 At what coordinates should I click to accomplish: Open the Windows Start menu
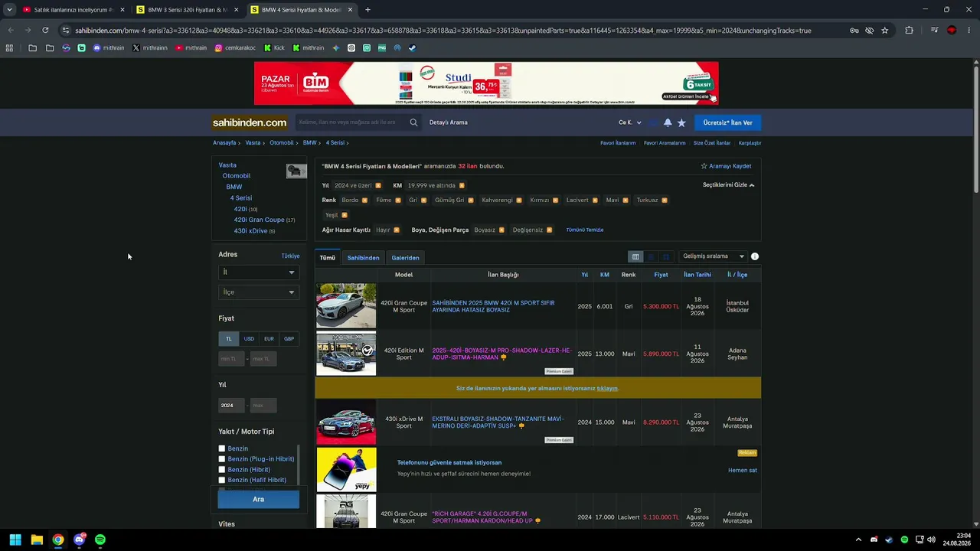pyautogui.click(x=15, y=540)
